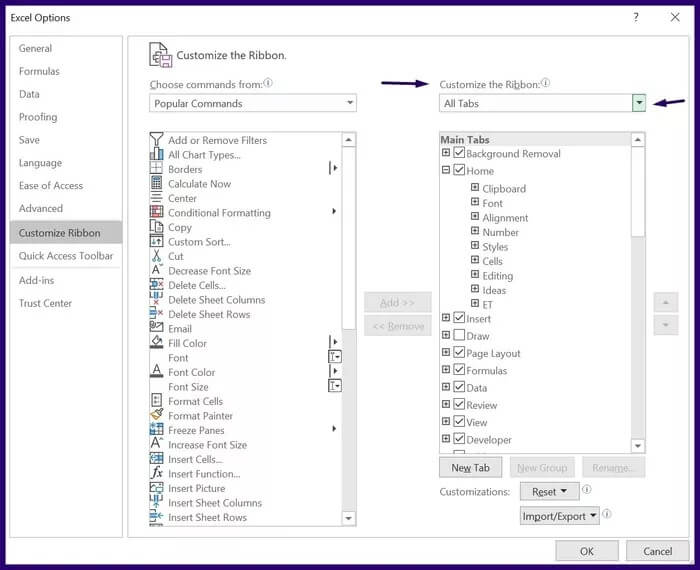Click the Insert Function fx icon
The height and width of the screenshot is (570, 700).
(156, 473)
